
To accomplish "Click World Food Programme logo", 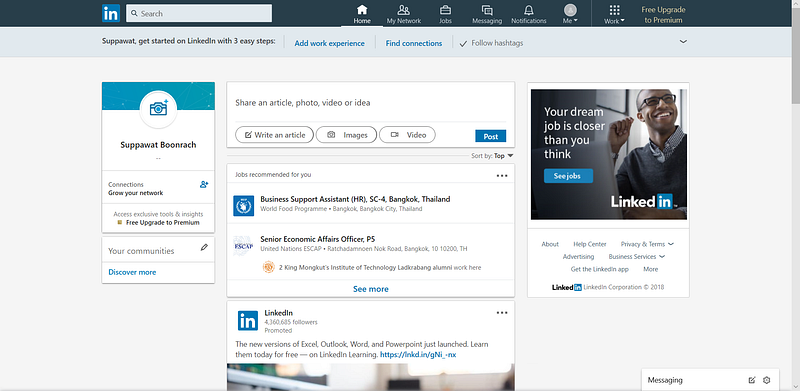I will [244, 206].
